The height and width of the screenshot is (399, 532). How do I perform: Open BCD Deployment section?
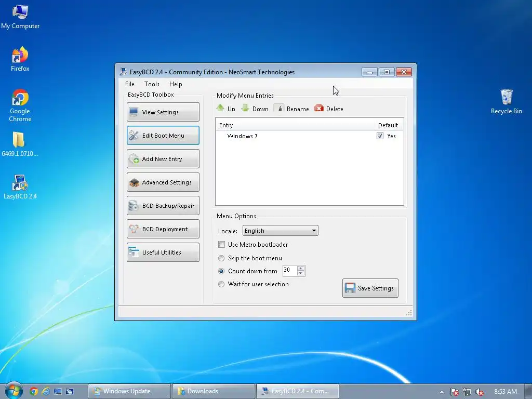163,229
